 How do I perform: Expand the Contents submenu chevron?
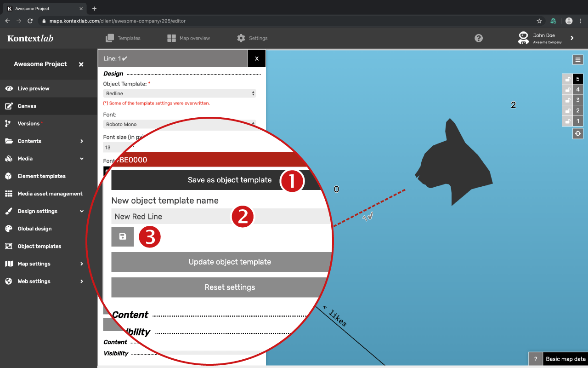pyautogui.click(x=82, y=141)
